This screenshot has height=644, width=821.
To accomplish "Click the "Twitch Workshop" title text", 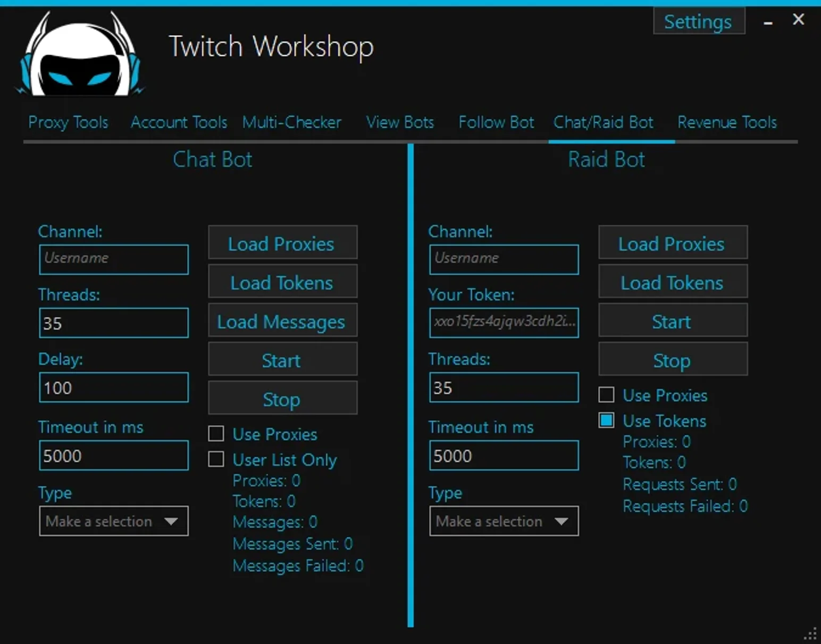I will [x=271, y=47].
